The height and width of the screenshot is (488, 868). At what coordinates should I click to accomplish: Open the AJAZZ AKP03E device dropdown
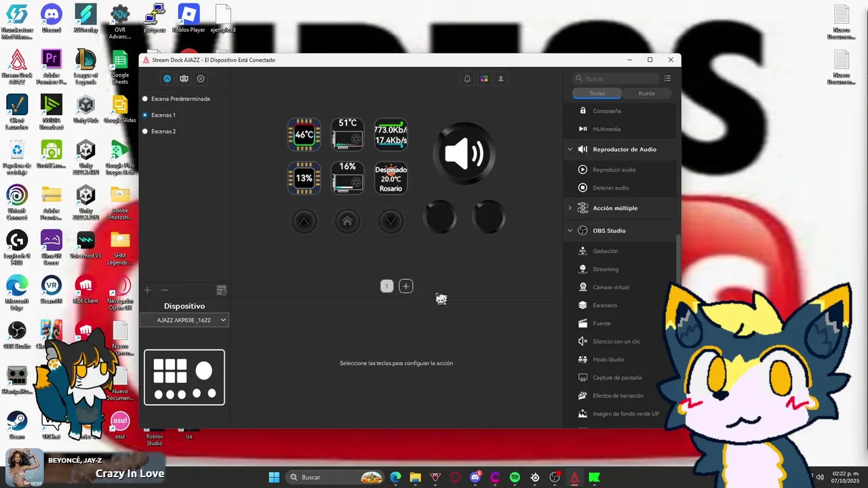pyautogui.click(x=184, y=320)
